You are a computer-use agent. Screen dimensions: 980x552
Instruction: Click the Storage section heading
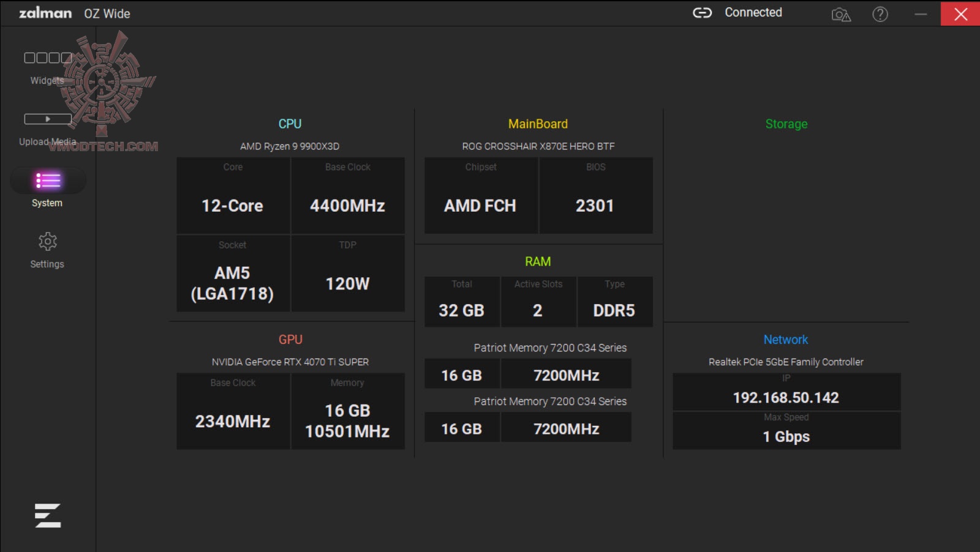[786, 124]
